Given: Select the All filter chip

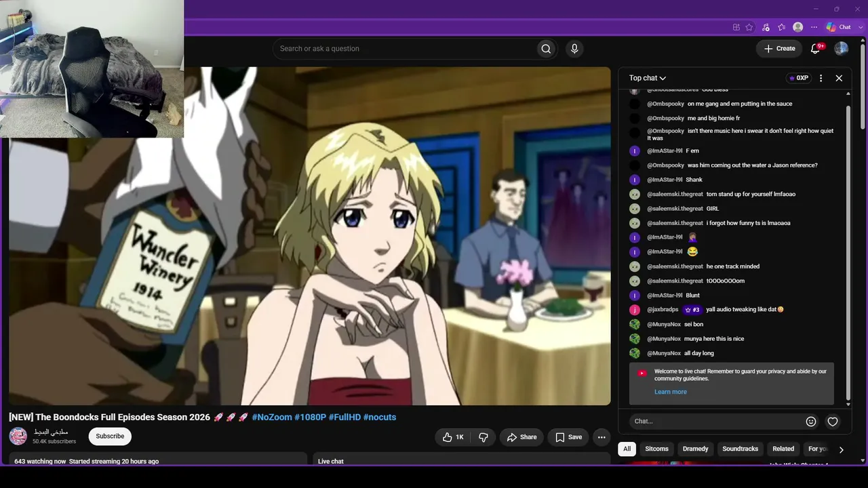Looking at the screenshot, I should 627,449.
